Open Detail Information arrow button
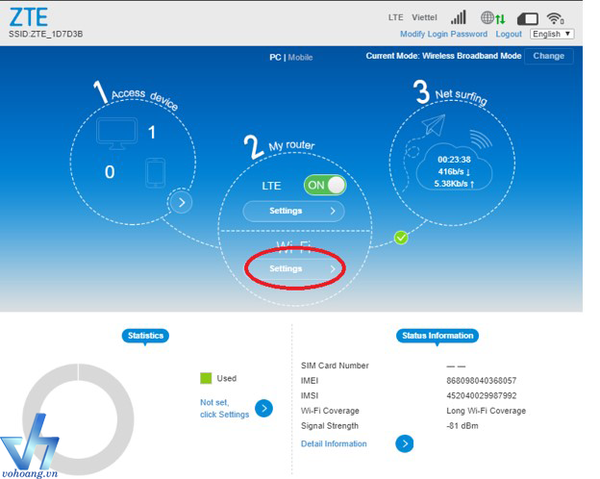The image size is (600, 479). point(404,444)
